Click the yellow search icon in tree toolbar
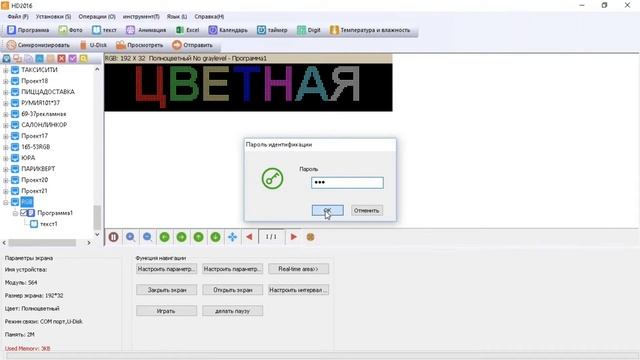 click(x=84, y=59)
